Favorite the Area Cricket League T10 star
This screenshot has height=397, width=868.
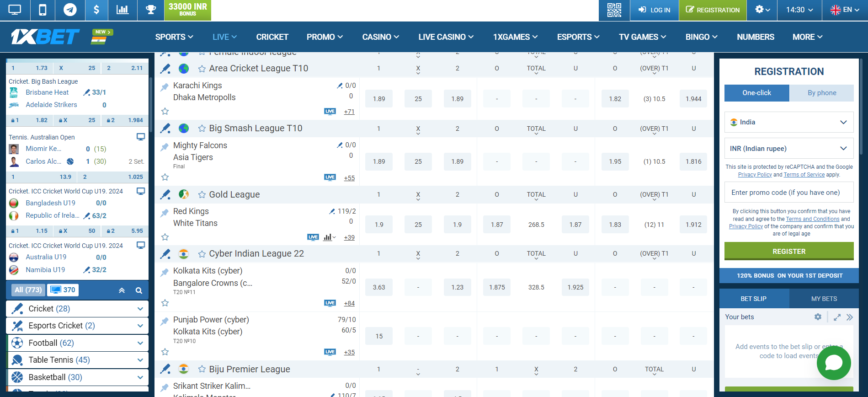click(202, 69)
